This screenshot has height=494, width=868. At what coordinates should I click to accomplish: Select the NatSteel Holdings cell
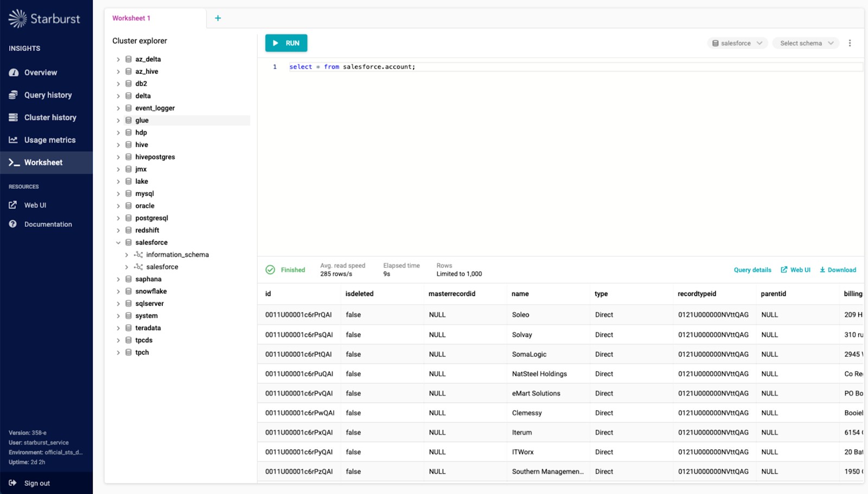coord(539,374)
